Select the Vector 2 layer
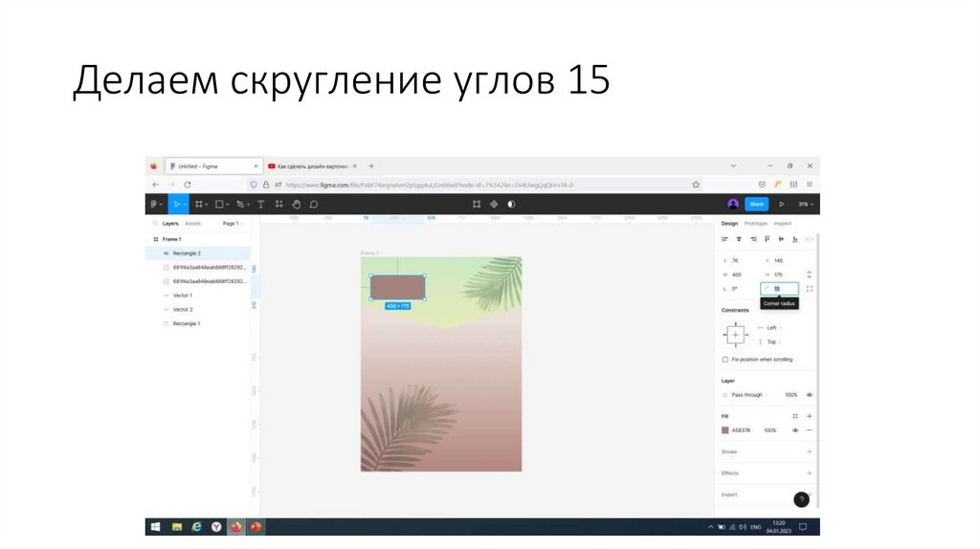 [198, 310]
